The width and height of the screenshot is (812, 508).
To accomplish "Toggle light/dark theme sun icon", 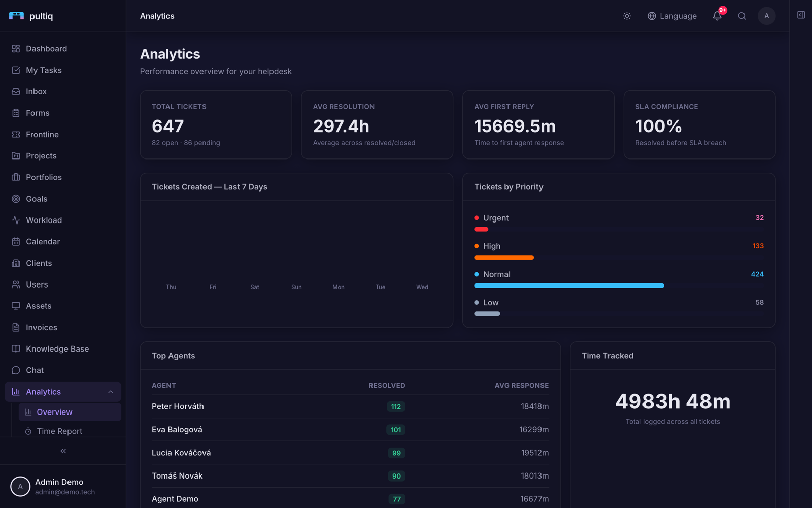I will pos(627,16).
